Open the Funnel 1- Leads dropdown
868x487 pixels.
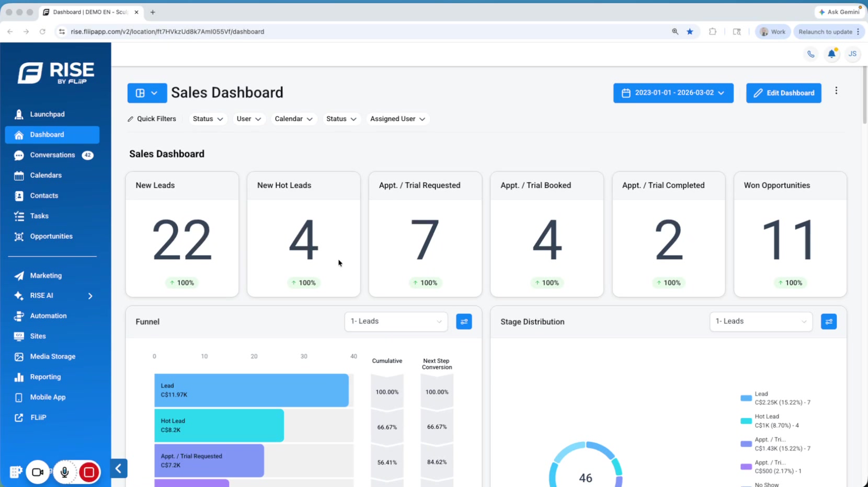click(x=396, y=321)
